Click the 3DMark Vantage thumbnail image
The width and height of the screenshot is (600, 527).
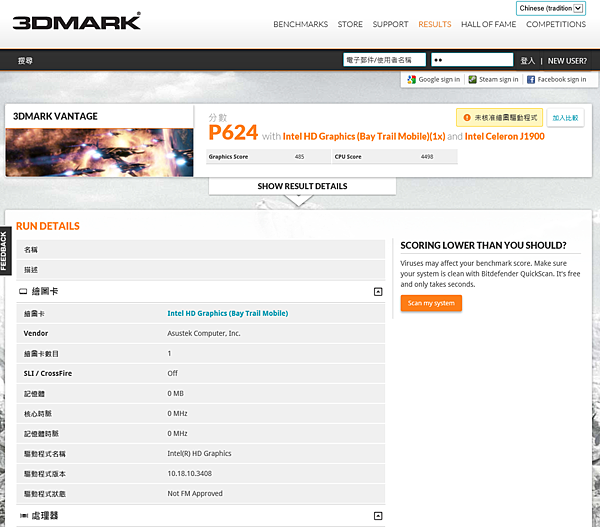[99, 153]
